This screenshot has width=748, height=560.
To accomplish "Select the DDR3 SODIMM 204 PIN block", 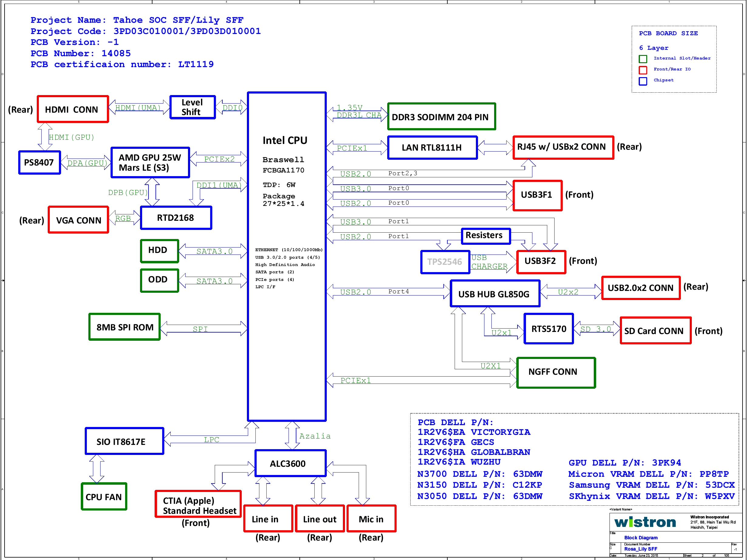I will (x=441, y=117).
